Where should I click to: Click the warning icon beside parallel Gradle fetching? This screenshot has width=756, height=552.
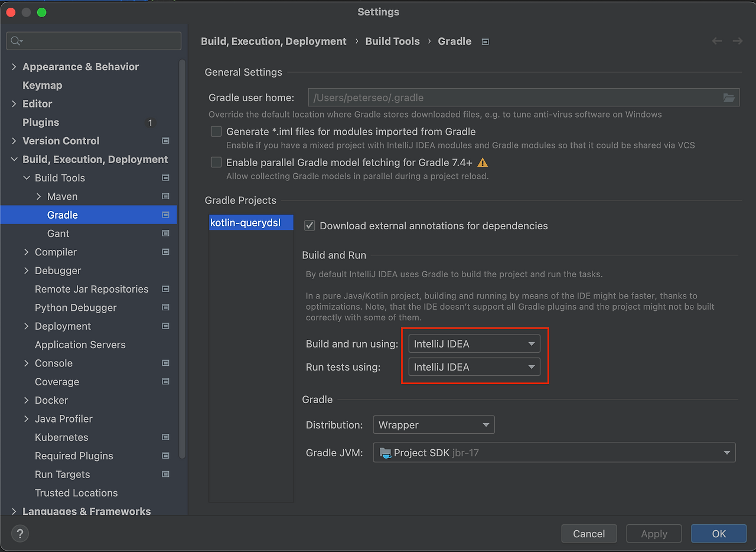482,162
